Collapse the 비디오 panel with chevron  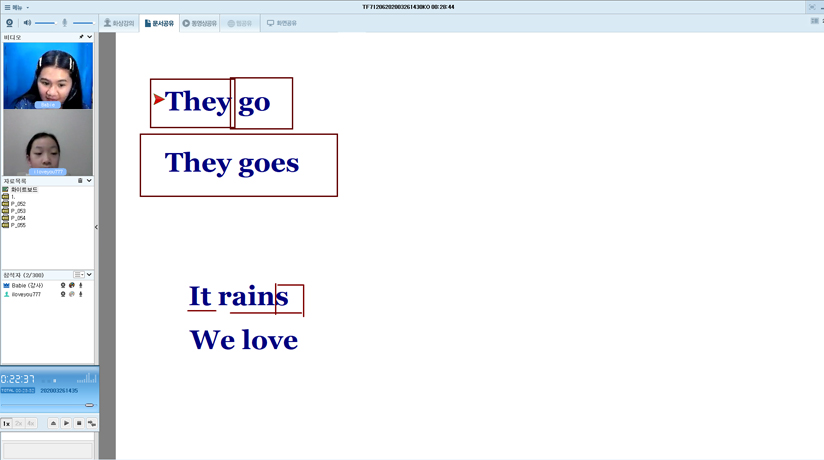click(90, 37)
